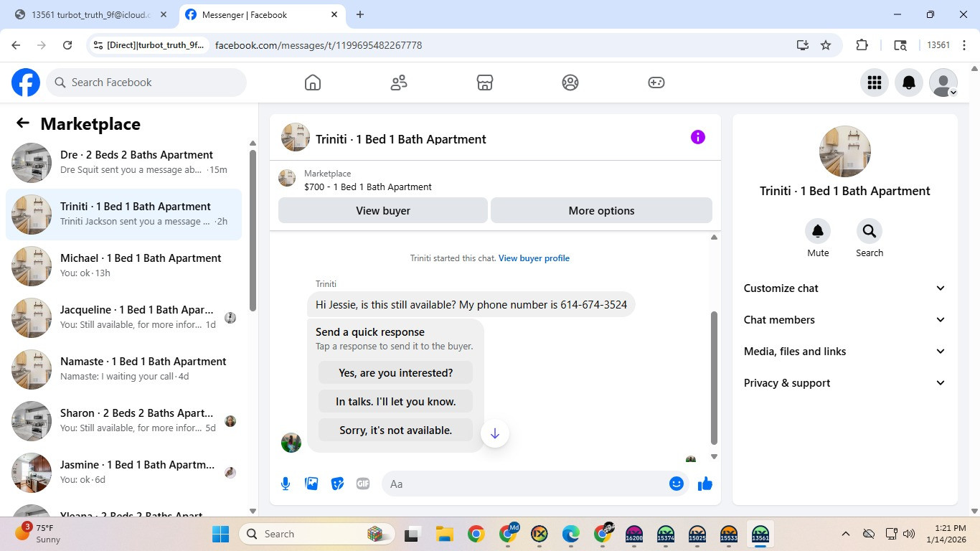Open the Facebook logo home link

[26, 83]
